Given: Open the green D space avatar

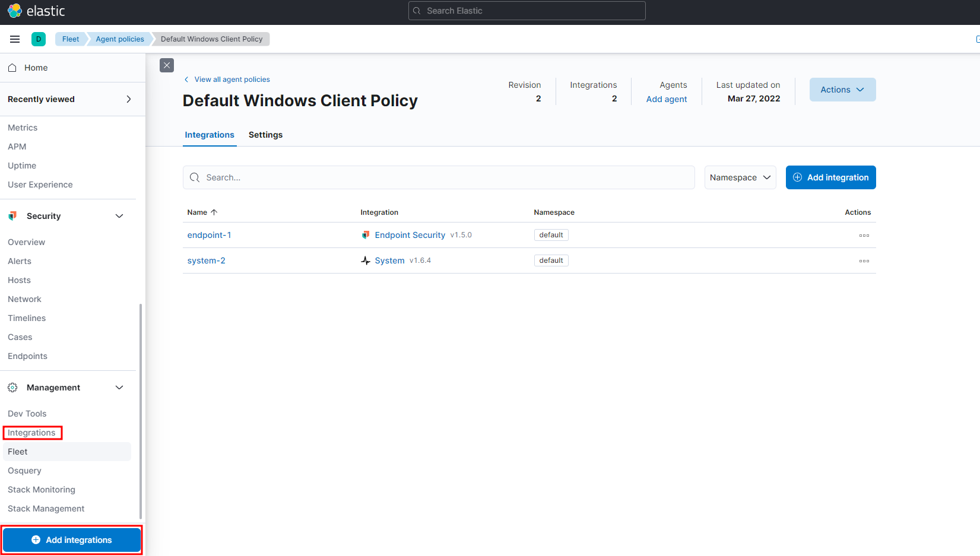Looking at the screenshot, I should pos(39,39).
